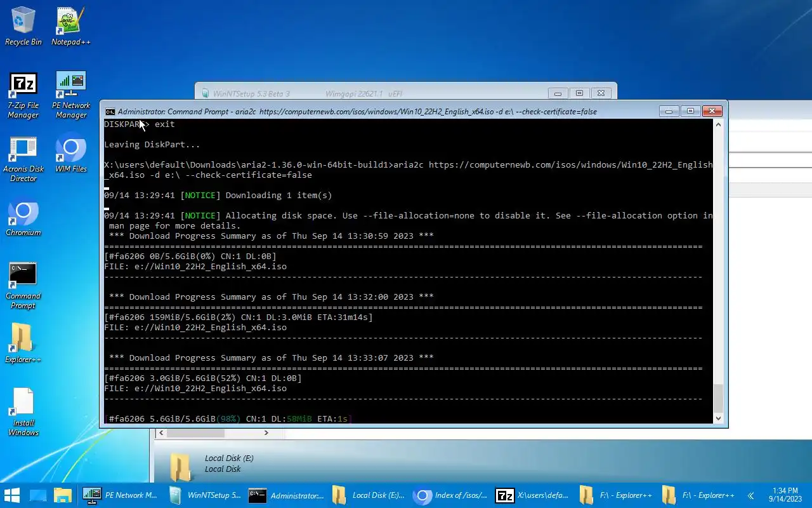
Task: Open PE Network Manager desktop shortcut
Action: click(x=71, y=95)
